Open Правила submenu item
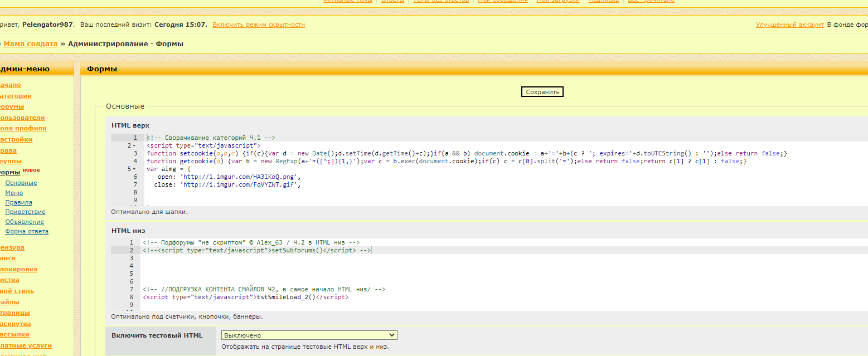The height and width of the screenshot is (356, 868). point(19,202)
